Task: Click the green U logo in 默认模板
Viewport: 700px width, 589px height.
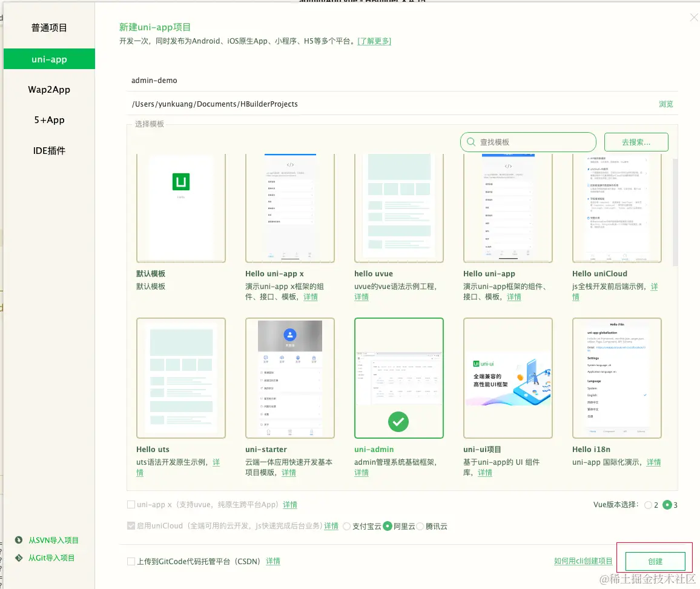Action: pyautogui.click(x=181, y=181)
